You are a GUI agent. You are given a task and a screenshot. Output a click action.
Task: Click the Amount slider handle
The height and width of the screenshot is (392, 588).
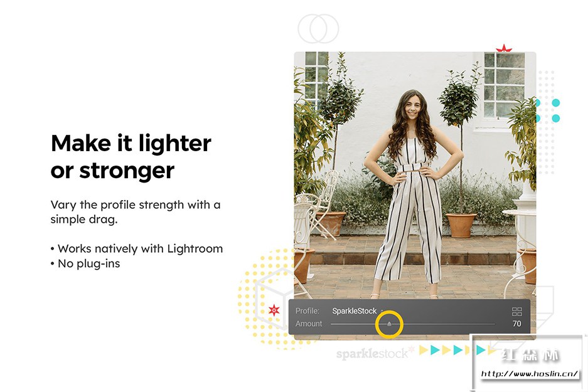pos(389,324)
